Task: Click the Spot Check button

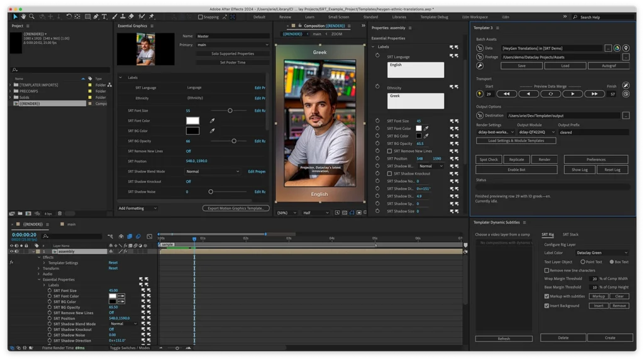Action: (x=489, y=160)
